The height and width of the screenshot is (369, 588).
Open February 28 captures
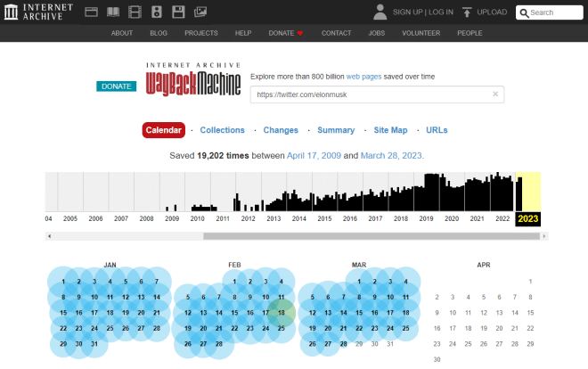219,344
